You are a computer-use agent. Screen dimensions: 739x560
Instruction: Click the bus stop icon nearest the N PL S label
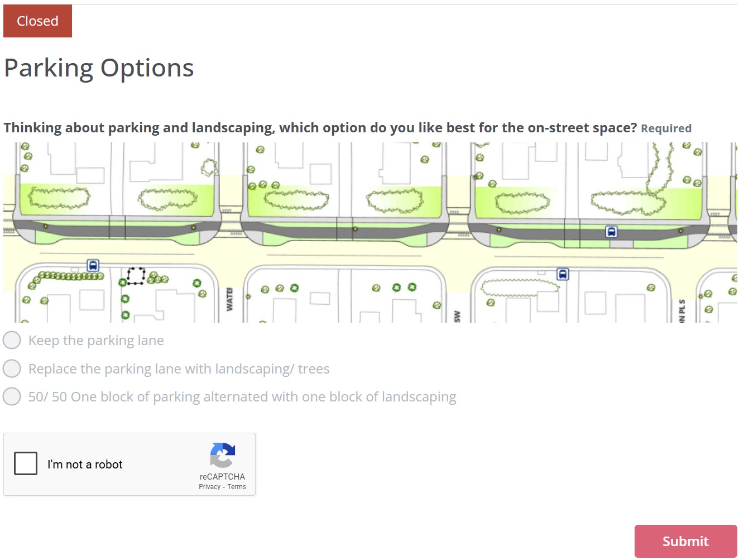(x=563, y=274)
